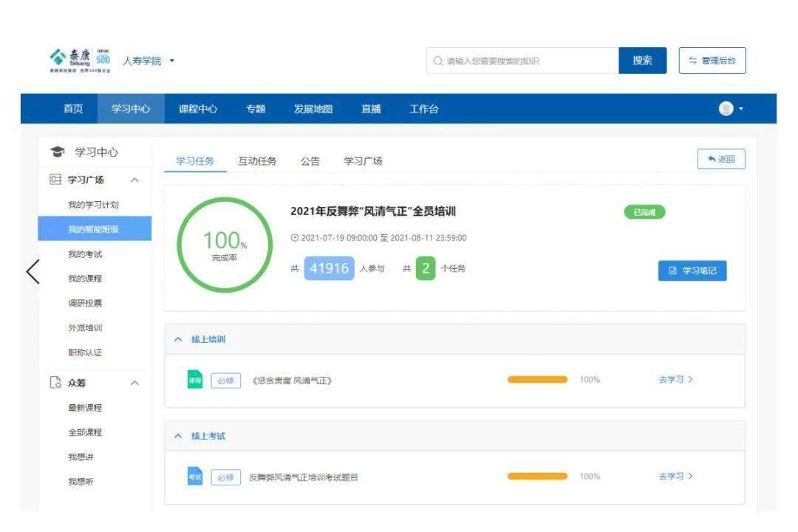The image size is (798, 532).
Task: Switch to the 互动任务 tab
Action: coord(257,161)
